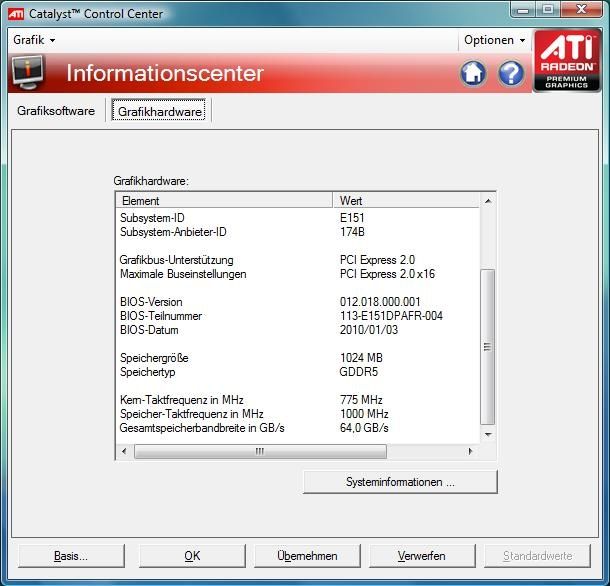The width and height of the screenshot is (610, 586).
Task: Click the value 012.018.000.001
Action: (380, 302)
